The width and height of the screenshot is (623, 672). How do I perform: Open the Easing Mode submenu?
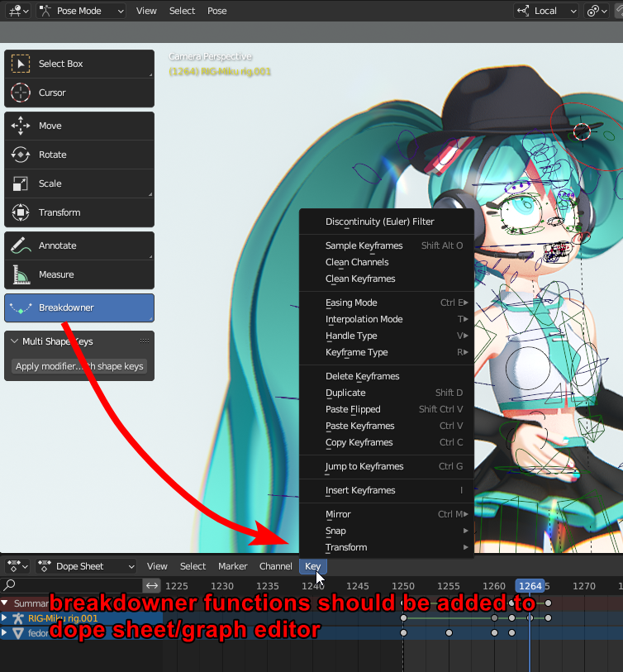pyautogui.click(x=387, y=303)
